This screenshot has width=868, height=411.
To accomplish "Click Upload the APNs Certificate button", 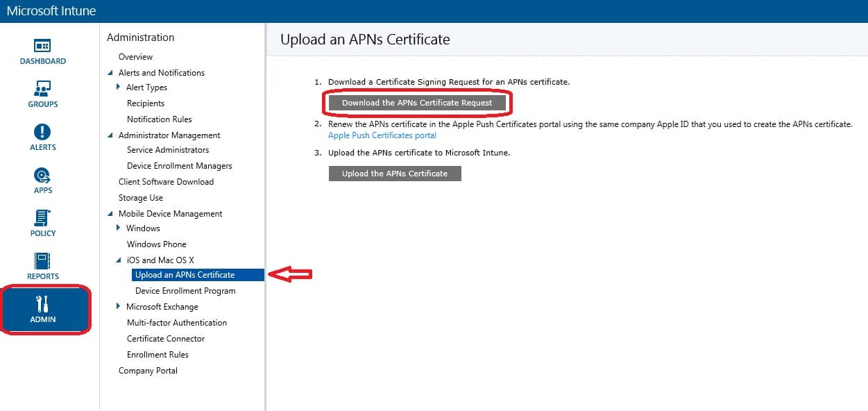I will tap(395, 174).
